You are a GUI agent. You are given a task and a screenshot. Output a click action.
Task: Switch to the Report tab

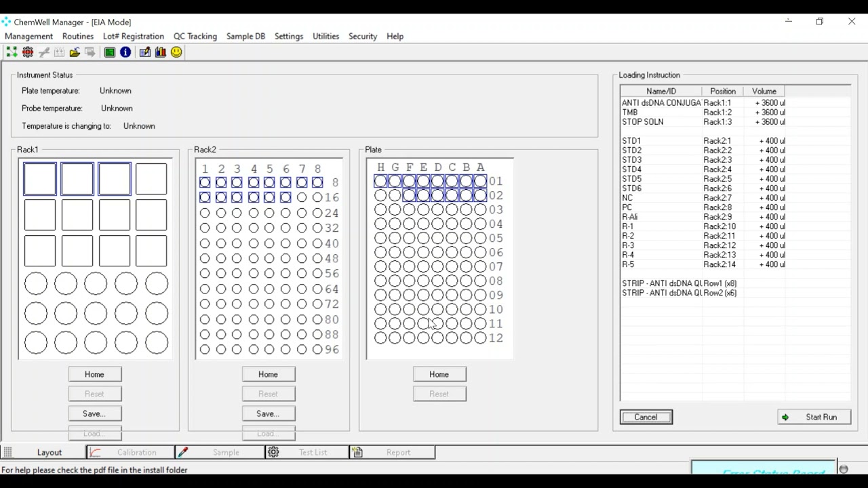point(392,452)
